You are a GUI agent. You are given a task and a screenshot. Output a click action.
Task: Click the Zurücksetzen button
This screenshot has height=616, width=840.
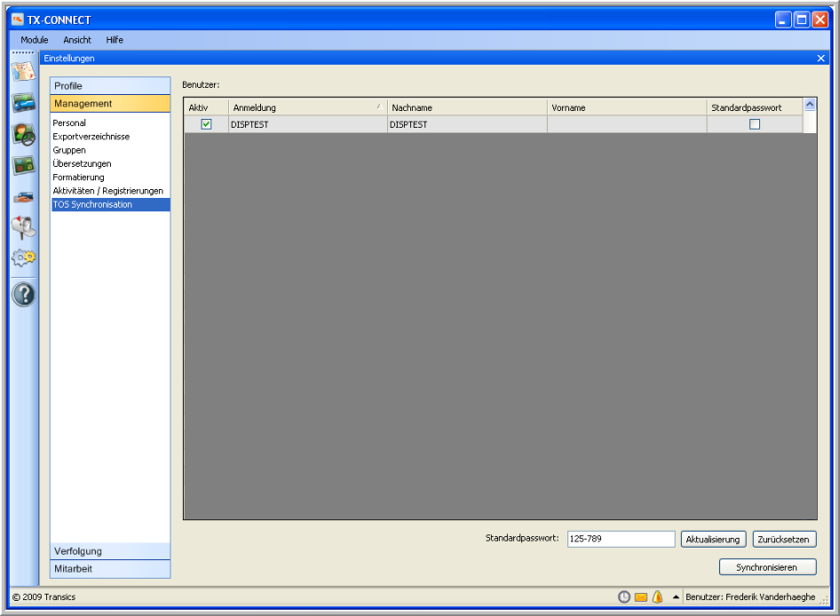tap(784, 539)
